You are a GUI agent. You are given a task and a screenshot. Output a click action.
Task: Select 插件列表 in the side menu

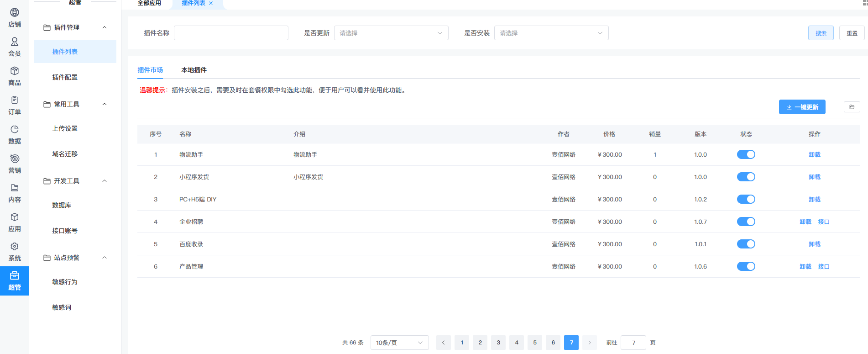[x=75, y=52]
